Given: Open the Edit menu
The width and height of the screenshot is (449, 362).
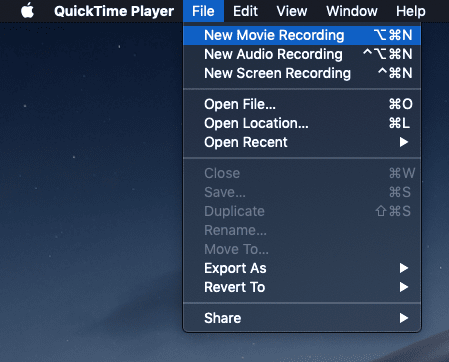Looking at the screenshot, I should pos(245,11).
